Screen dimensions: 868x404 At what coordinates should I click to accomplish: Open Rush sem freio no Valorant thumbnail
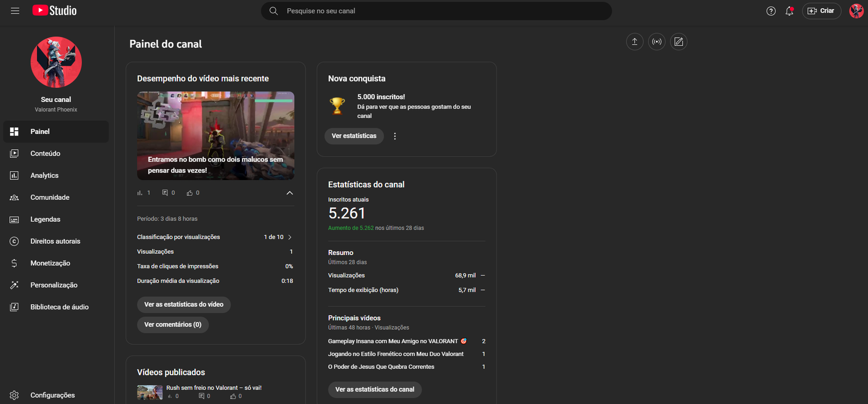coord(150,392)
